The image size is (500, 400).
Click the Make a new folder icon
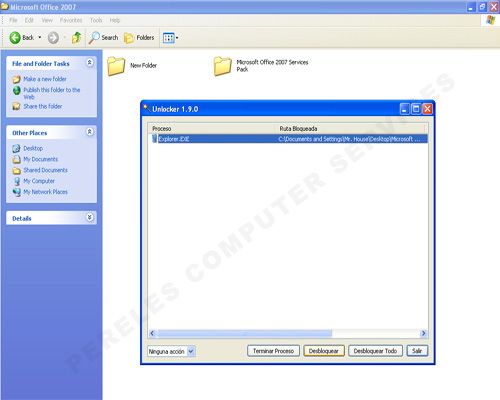coord(16,79)
